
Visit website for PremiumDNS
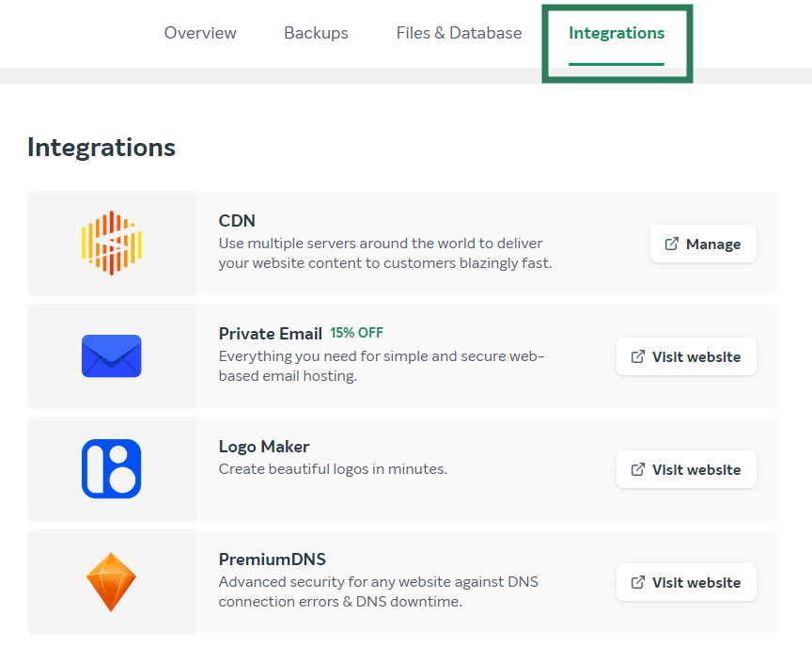click(x=686, y=582)
